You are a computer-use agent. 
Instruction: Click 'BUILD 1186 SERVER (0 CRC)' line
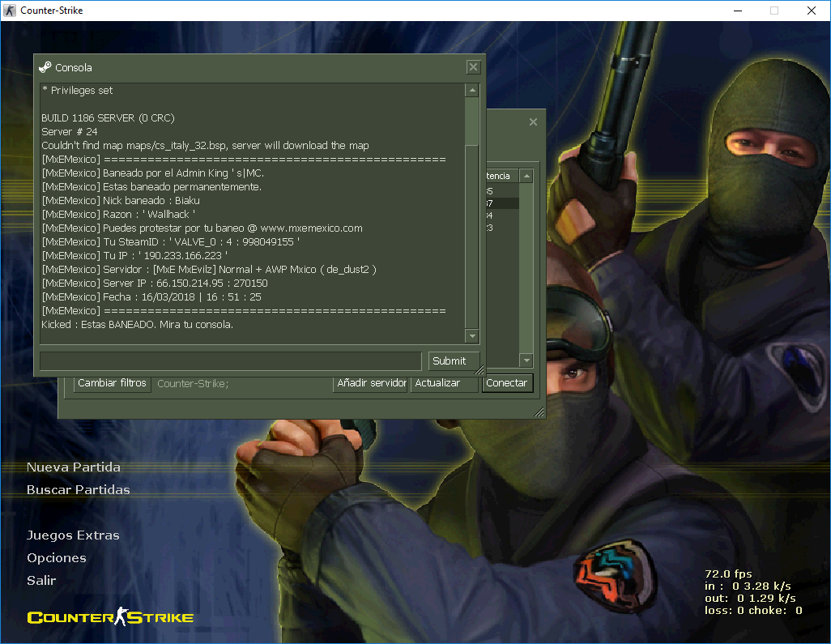108,118
